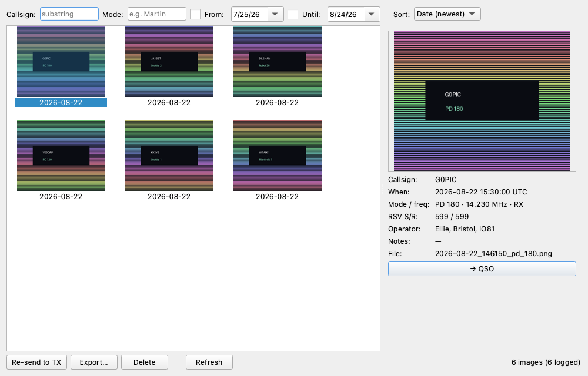Viewport: 588px width, 376px height.
Task: Click the highlighted 2026-08-22 label of first image
Action: (61, 103)
